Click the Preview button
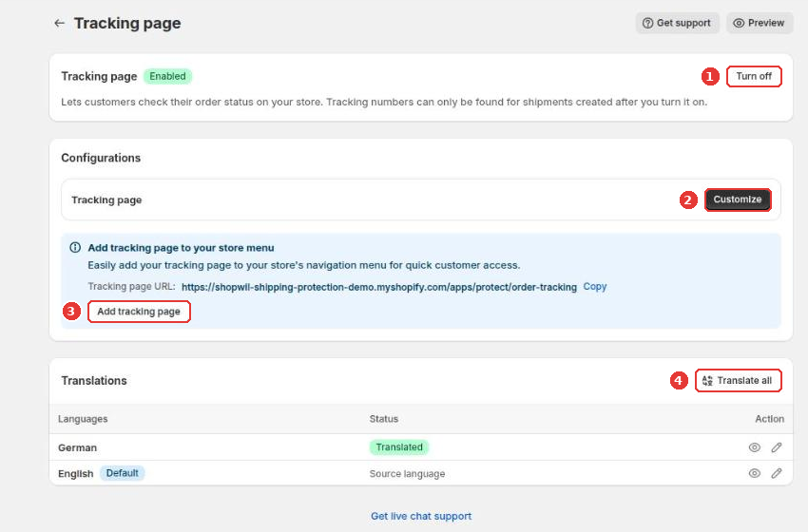The height and width of the screenshot is (532, 808). [760, 23]
